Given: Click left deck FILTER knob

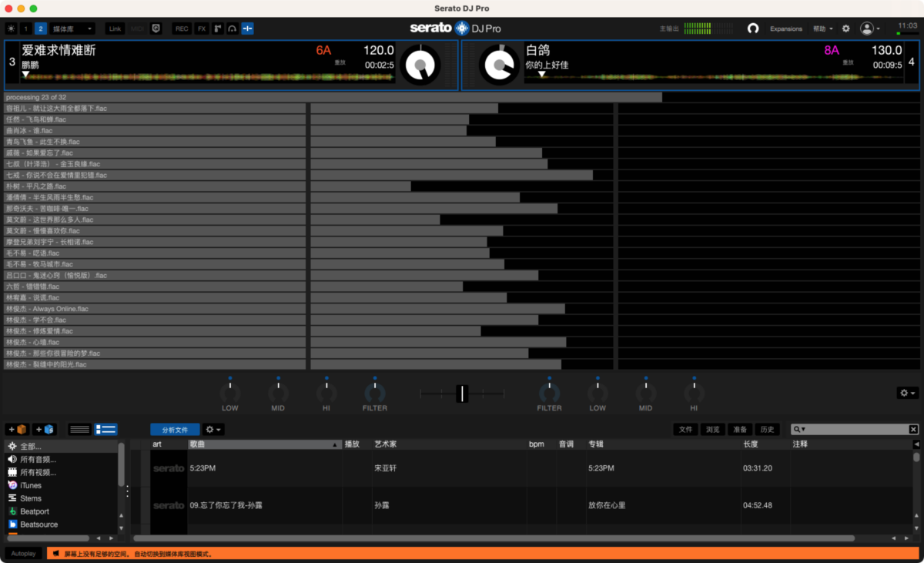Looking at the screenshot, I should [375, 392].
